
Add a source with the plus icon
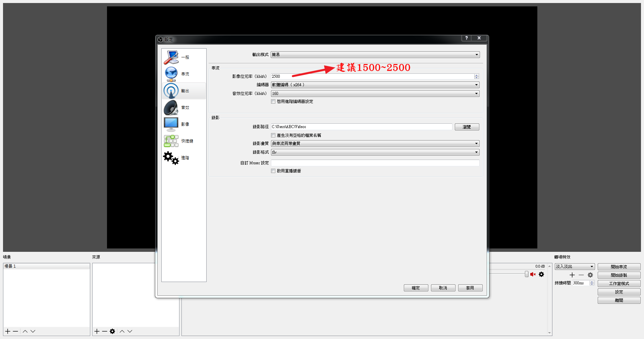[97, 331]
